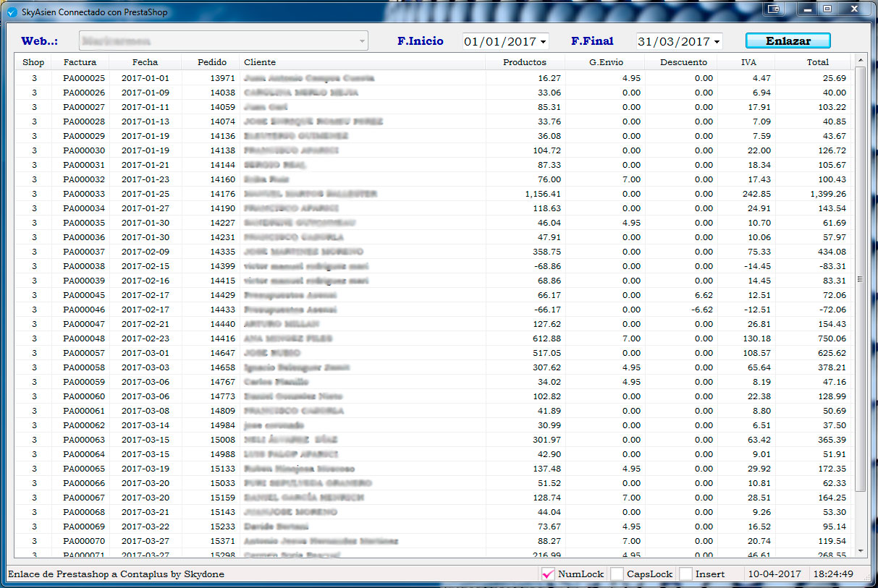Sort by the Factura column header
Viewport: 878px width, 588px height.
click(80, 62)
